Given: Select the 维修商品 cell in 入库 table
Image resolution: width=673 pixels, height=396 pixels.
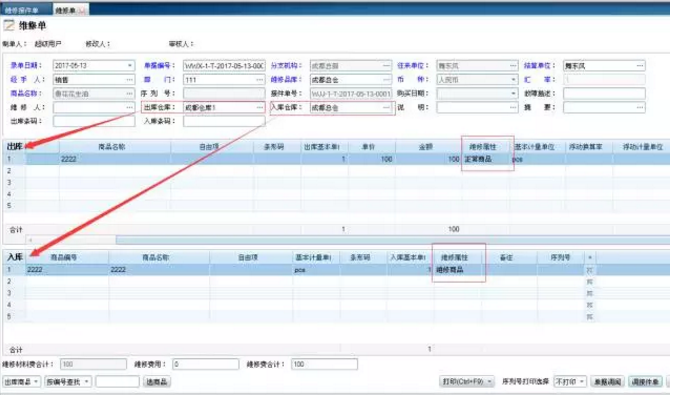Looking at the screenshot, I should [450, 270].
